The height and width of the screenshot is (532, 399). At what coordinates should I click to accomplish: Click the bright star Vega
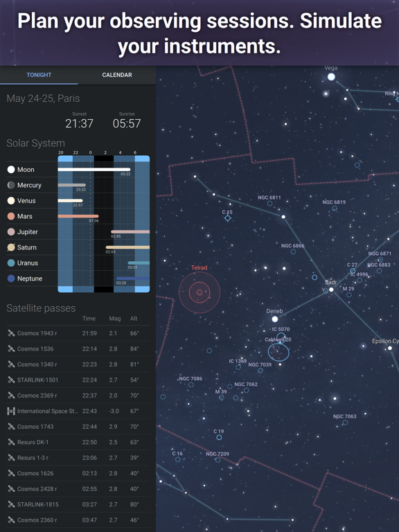click(331, 77)
